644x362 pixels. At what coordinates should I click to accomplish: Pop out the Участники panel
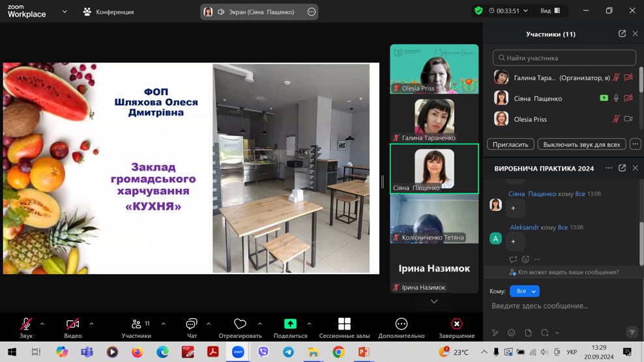pyautogui.click(x=622, y=34)
